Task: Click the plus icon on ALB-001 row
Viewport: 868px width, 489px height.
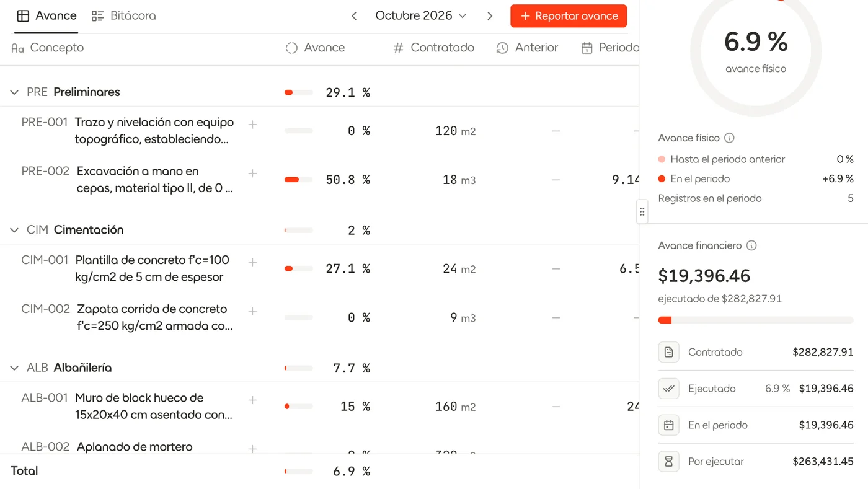Action: pyautogui.click(x=252, y=400)
